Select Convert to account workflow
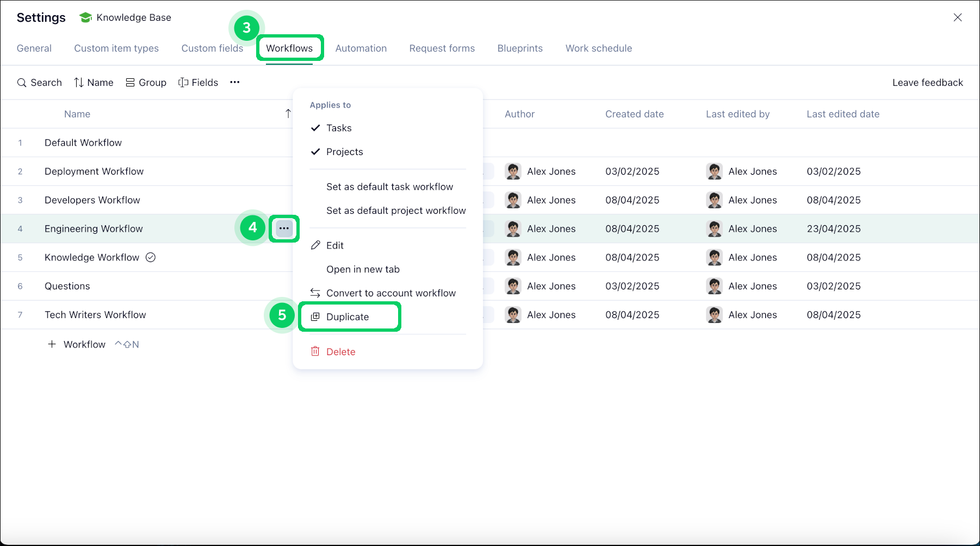980x546 pixels. click(390, 293)
